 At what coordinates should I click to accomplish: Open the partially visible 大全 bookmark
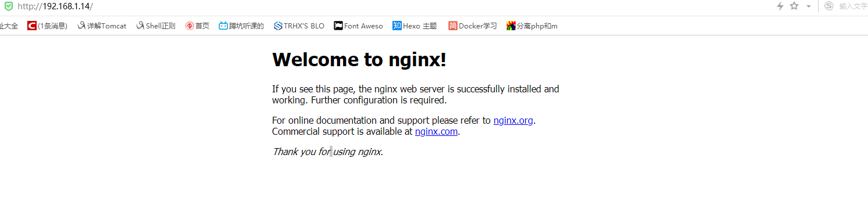pyautogui.click(x=9, y=26)
